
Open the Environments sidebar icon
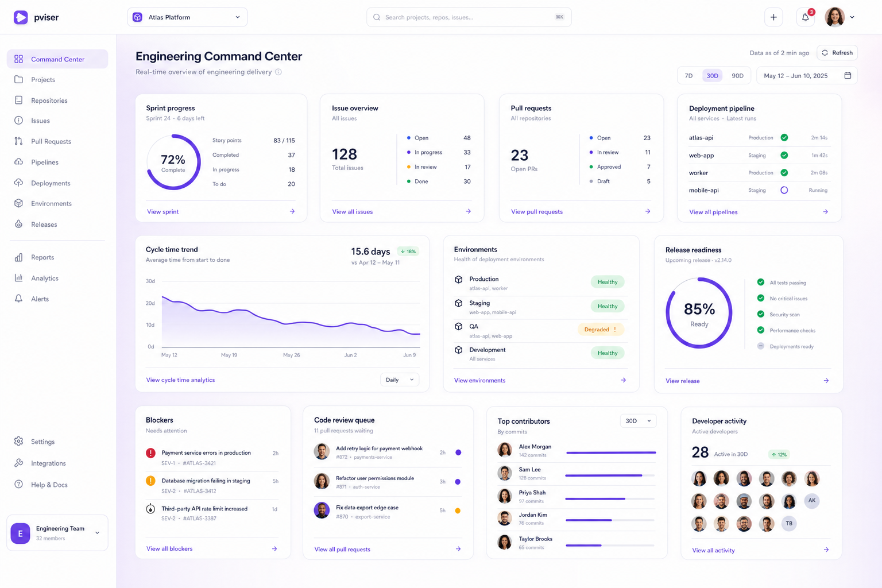tap(18, 203)
